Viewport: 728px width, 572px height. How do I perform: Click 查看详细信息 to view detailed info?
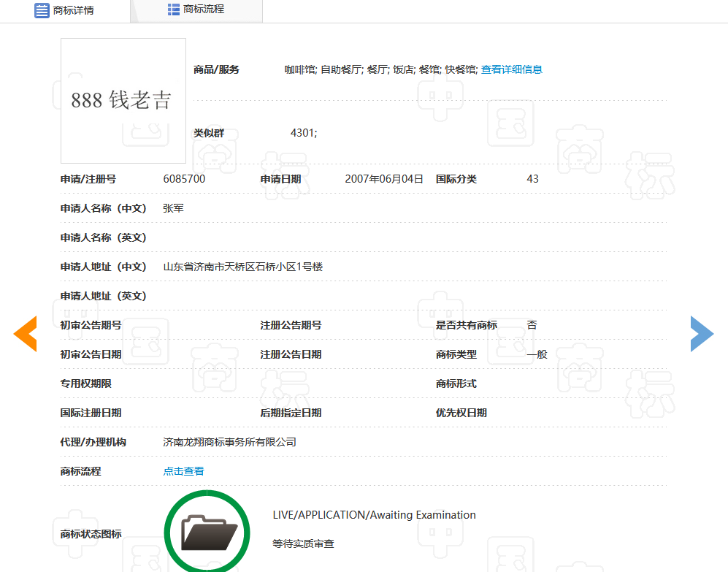[511, 69]
